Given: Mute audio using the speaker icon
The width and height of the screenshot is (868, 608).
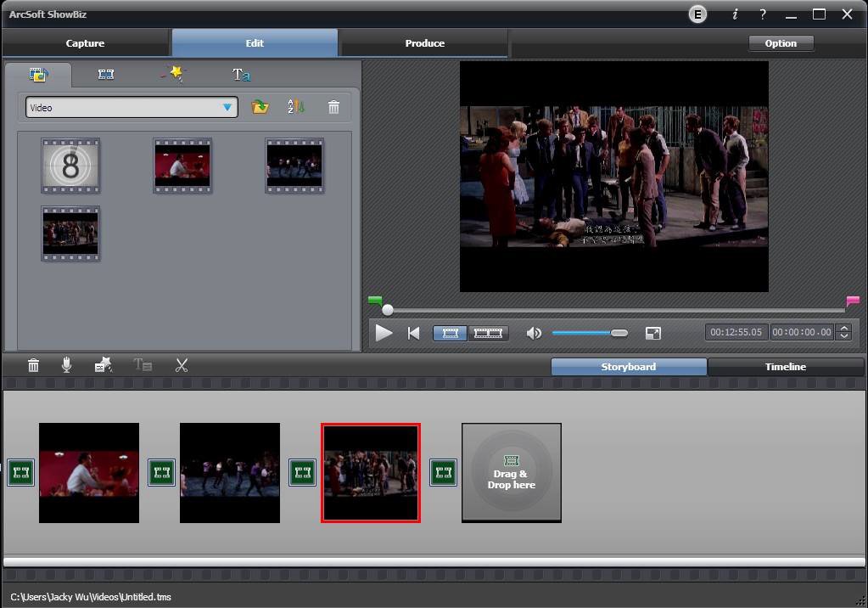Looking at the screenshot, I should click(534, 333).
